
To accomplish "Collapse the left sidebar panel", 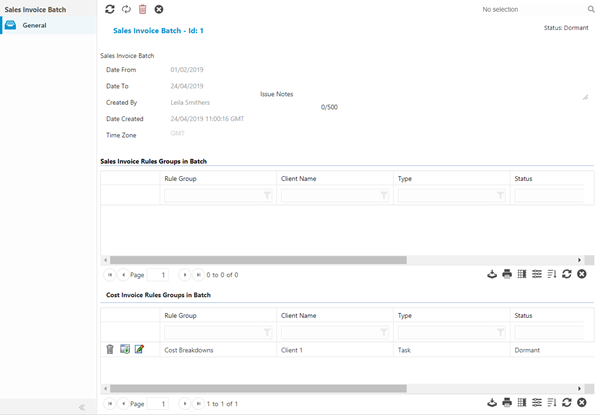I will point(81,407).
